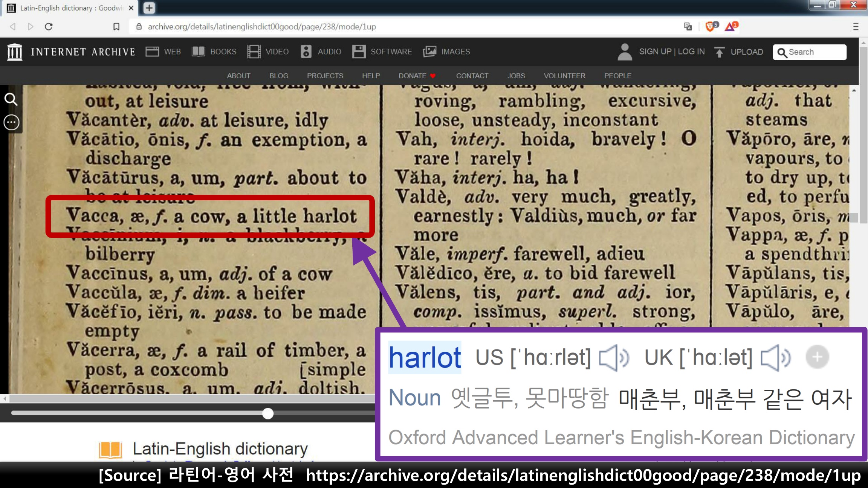Add harlot to the wordbook with the plus icon
Screen dimensions: 868x488
point(817,357)
